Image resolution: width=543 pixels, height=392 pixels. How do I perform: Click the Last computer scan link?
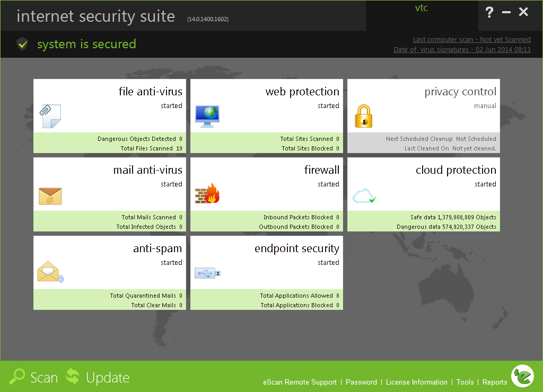471,40
